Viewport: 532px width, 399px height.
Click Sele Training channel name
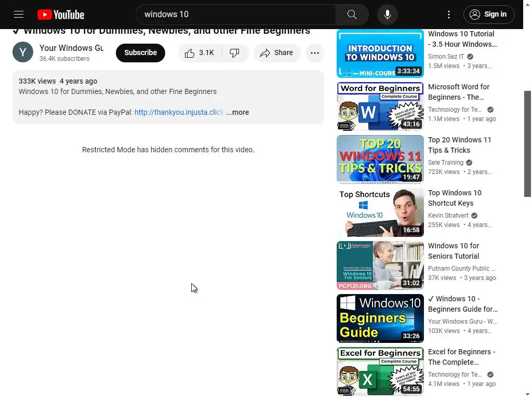coord(445,163)
